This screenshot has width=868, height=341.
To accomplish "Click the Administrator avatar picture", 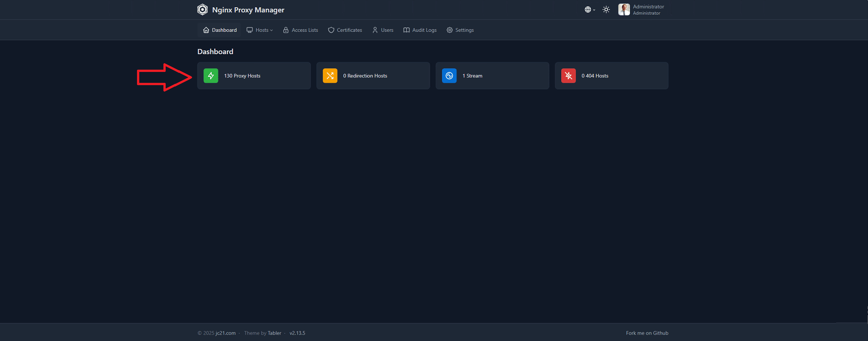I will [x=624, y=10].
